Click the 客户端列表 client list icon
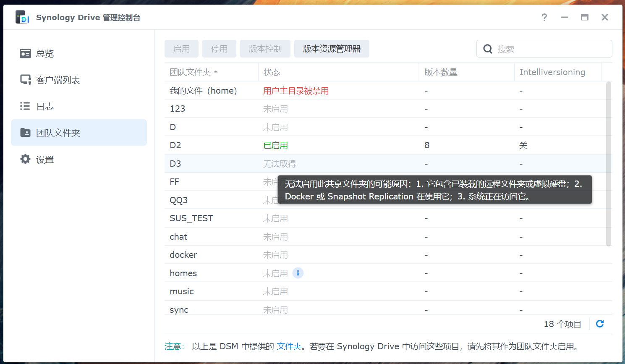 click(26, 80)
